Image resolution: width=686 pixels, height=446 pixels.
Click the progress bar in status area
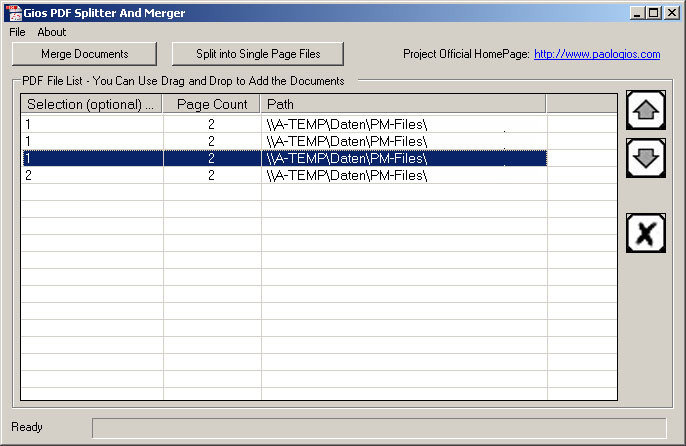point(379,428)
